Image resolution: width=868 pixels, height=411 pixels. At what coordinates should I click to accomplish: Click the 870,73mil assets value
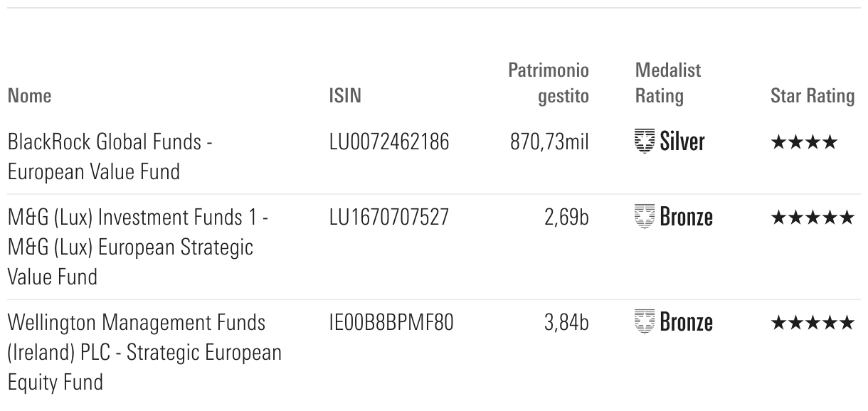coord(549,142)
